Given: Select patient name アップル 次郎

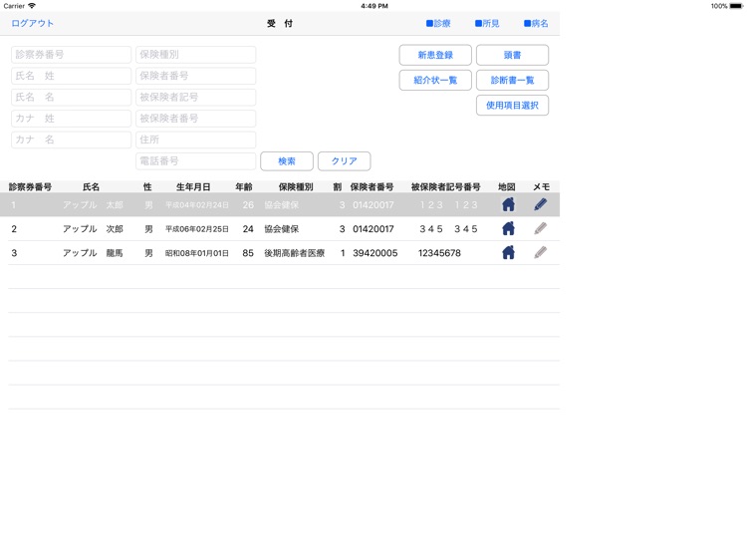Looking at the screenshot, I should [x=93, y=229].
